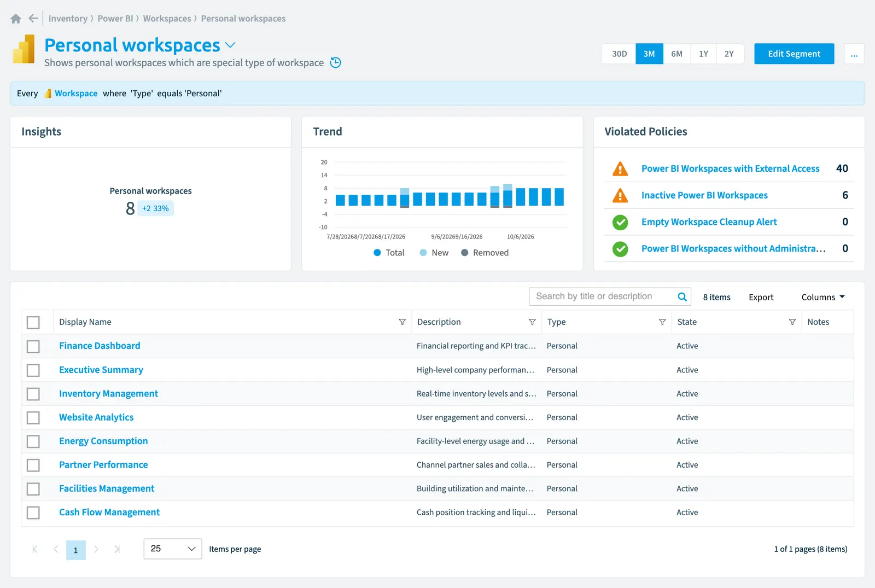Image resolution: width=875 pixels, height=588 pixels.
Task: Click the Empty Workspace Cleanup green check icon
Action: click(x=620, y=222)
